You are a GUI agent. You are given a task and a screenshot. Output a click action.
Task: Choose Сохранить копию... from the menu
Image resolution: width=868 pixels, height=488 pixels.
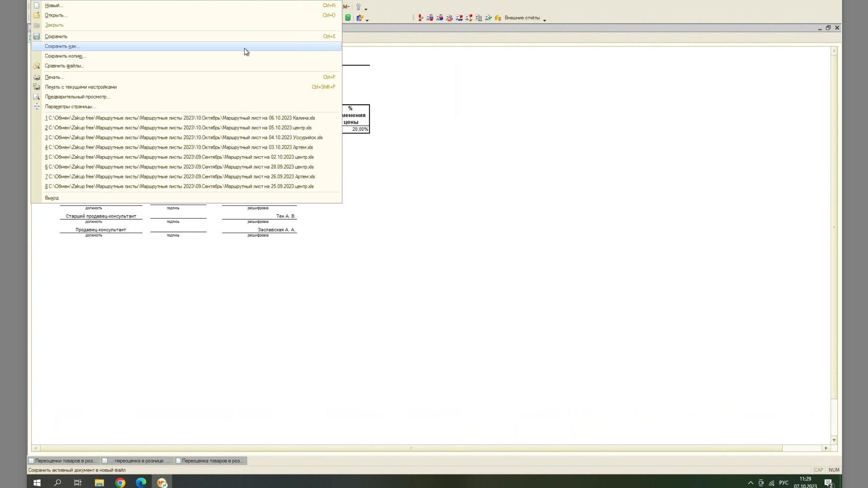pos(186,56)
